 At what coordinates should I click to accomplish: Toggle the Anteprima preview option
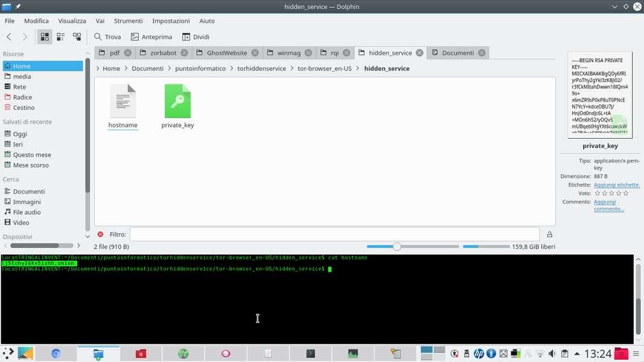151,37
